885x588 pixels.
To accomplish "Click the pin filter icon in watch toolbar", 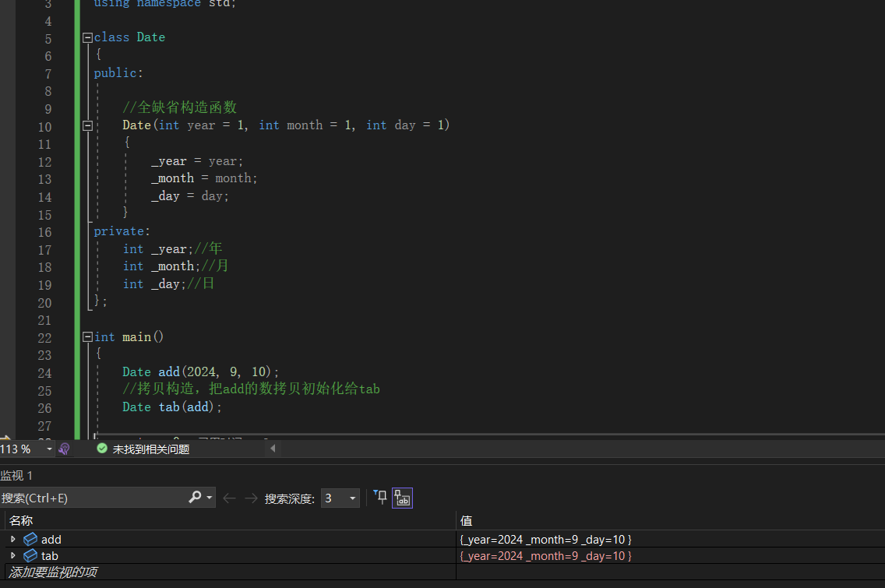I will pos(380,497).
